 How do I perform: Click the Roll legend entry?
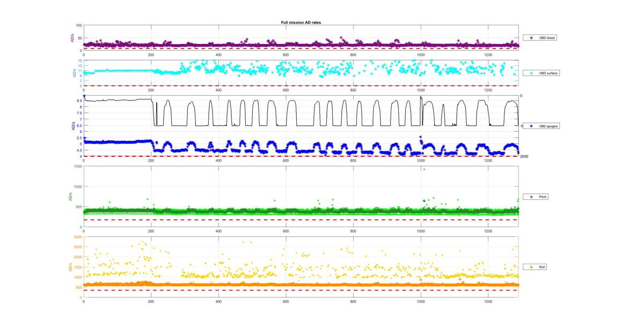tap(534, 266)
